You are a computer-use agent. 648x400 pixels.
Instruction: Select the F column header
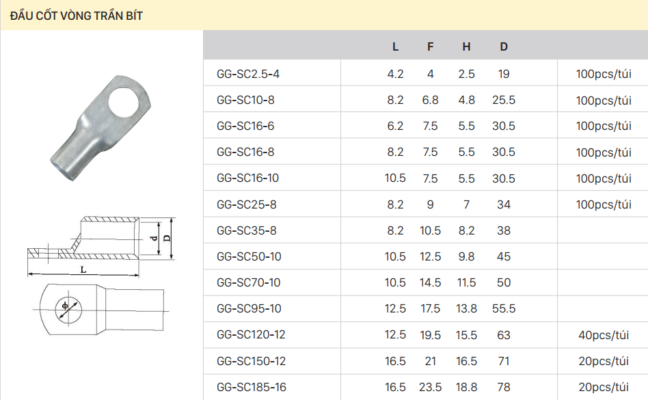point(430,47)
